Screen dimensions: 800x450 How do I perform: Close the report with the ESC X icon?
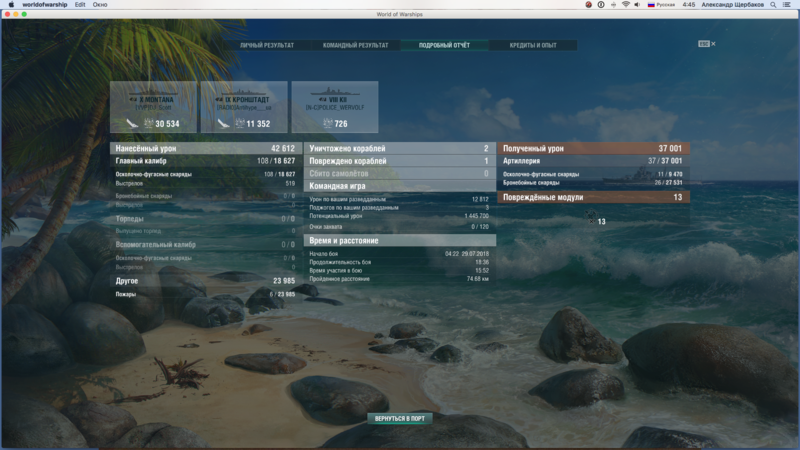(x=707, y=44)
